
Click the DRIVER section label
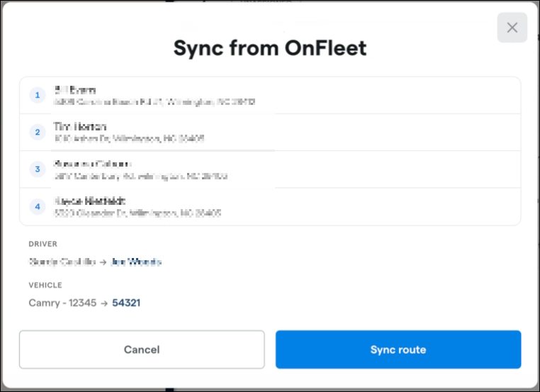tap(43, 244)
